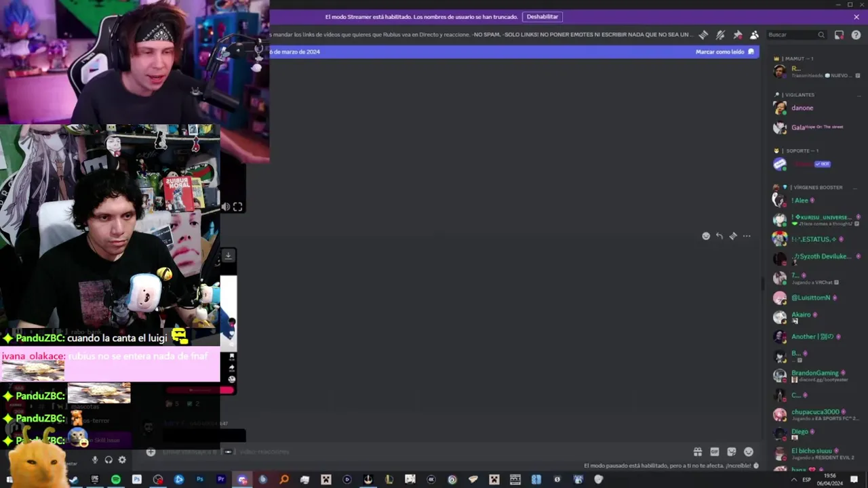Click the Buscar search field
868x488 pixels.
click(796, 35)
